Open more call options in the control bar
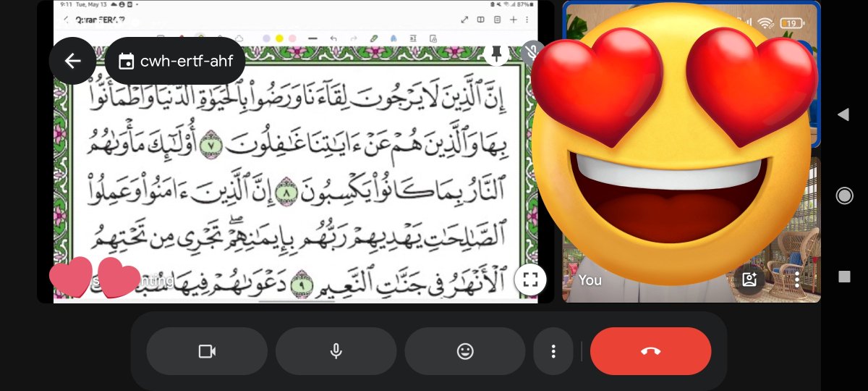The width and height of the screenshot is (868, 391). [x=553, y=351]
